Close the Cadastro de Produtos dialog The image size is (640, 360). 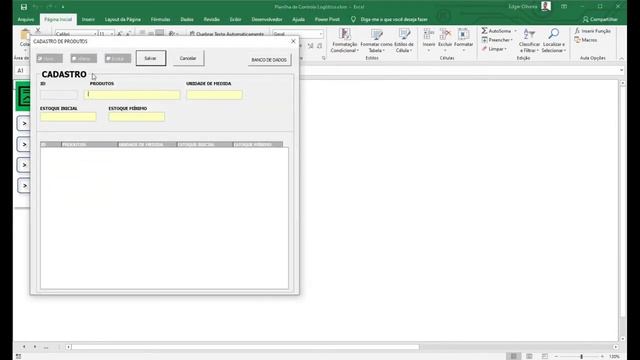293,41
